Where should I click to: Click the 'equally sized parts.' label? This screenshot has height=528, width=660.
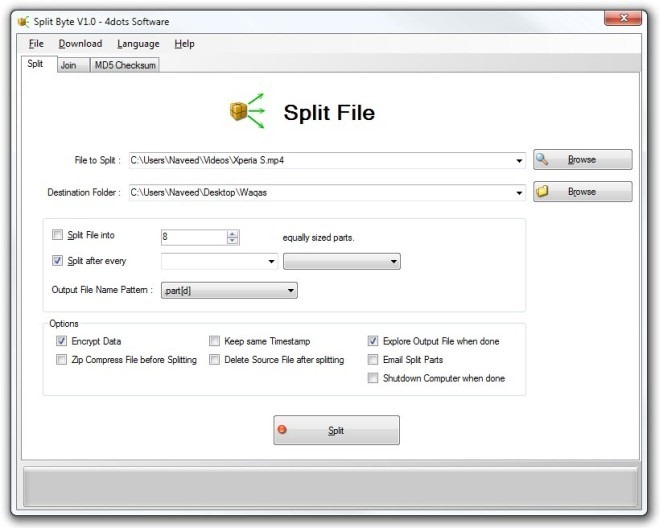[x=319, y=237]
